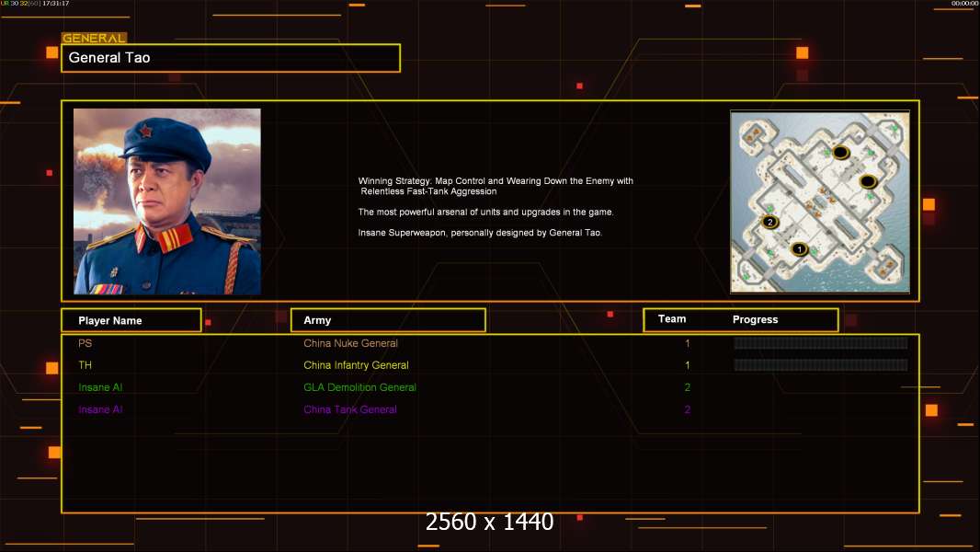This screenshot has width=980, height=552.
Task: Click team number for GLA Demolition General
Action: click(688, 387)
